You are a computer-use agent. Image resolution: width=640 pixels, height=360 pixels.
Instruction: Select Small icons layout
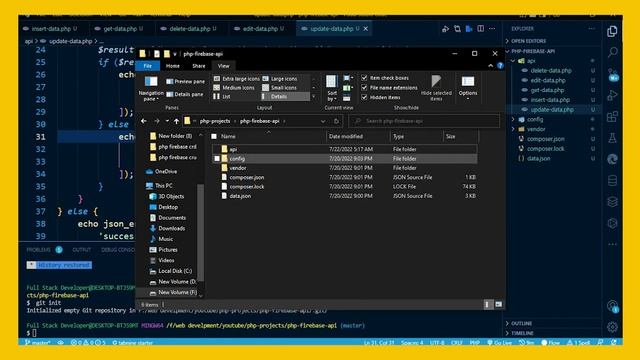[280, 87]
